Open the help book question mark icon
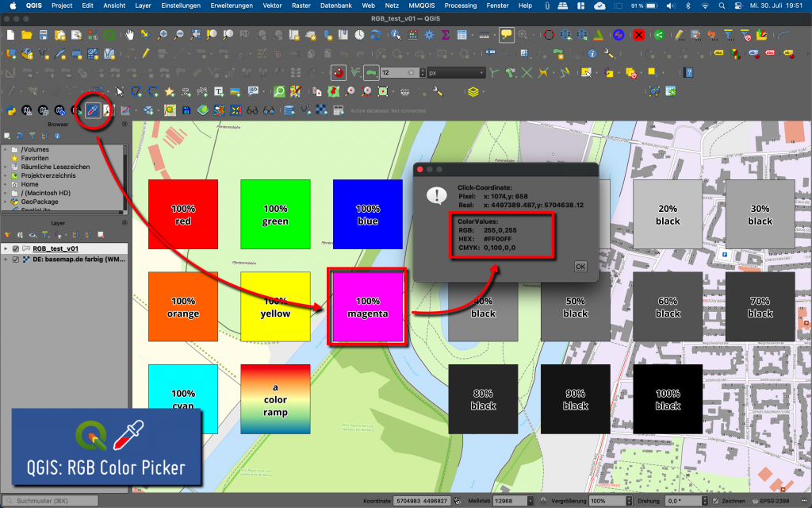This screenshot has width=812, height=508. click(x=688, y=72)
